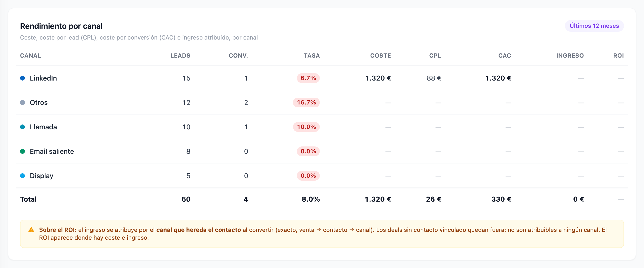Click the blue dot next to LinkedIn
The height and width of the screenshot is (268, 644).
pos(22,78)
